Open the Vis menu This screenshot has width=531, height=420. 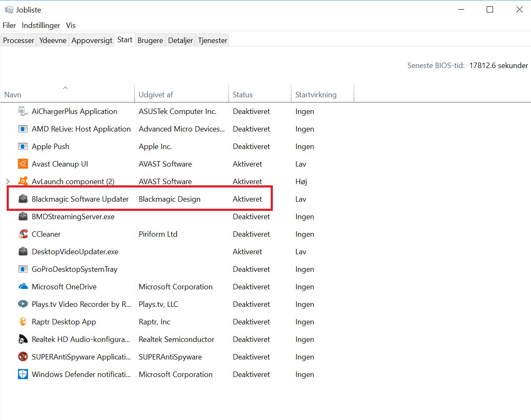tap(71, 25)
